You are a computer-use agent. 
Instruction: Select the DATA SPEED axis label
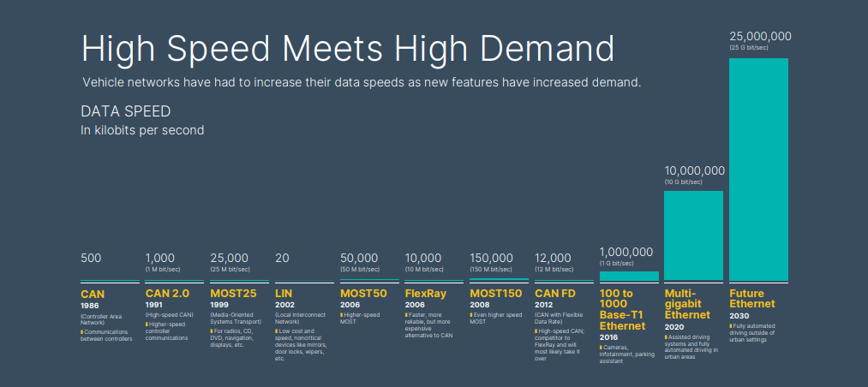[125, 112]
